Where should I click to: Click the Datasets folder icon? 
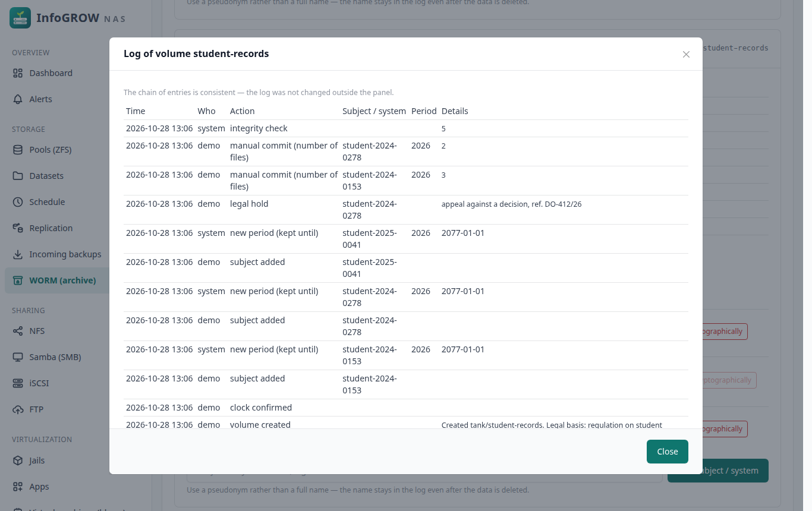18,176
